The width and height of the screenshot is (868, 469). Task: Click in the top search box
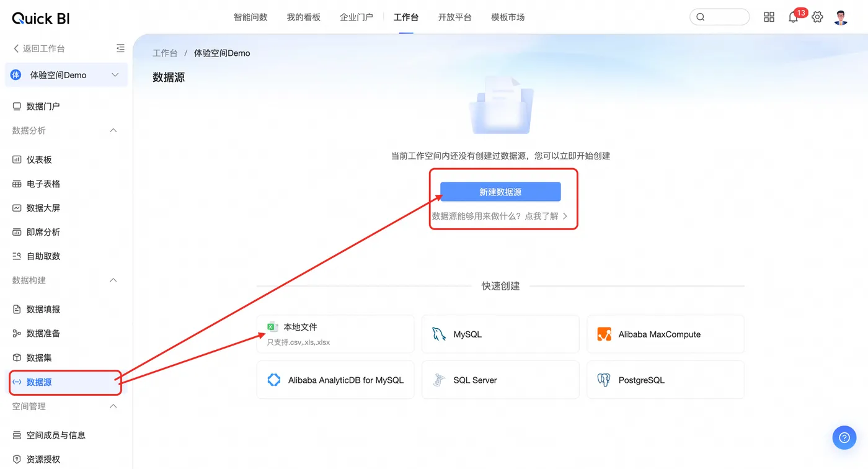point(719,17)
